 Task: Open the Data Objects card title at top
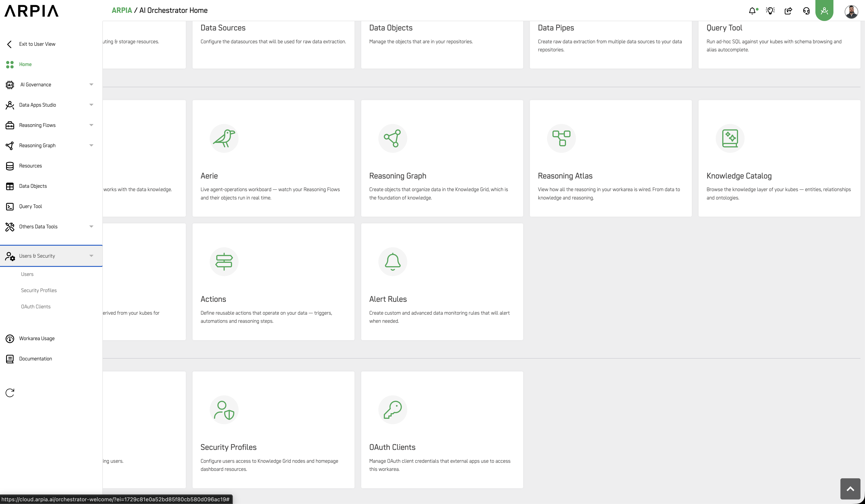click(x=391, y=28)
